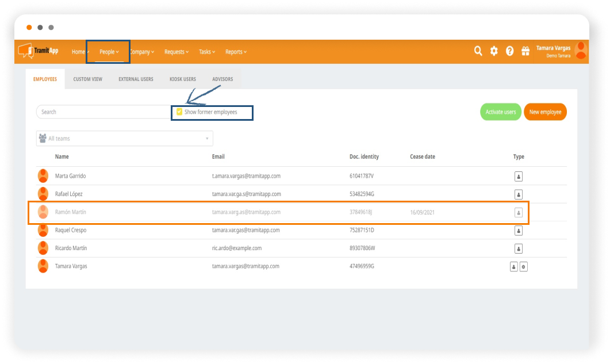Switch to the External Users tab
The image size is (610, 364).
coord(136,79)
